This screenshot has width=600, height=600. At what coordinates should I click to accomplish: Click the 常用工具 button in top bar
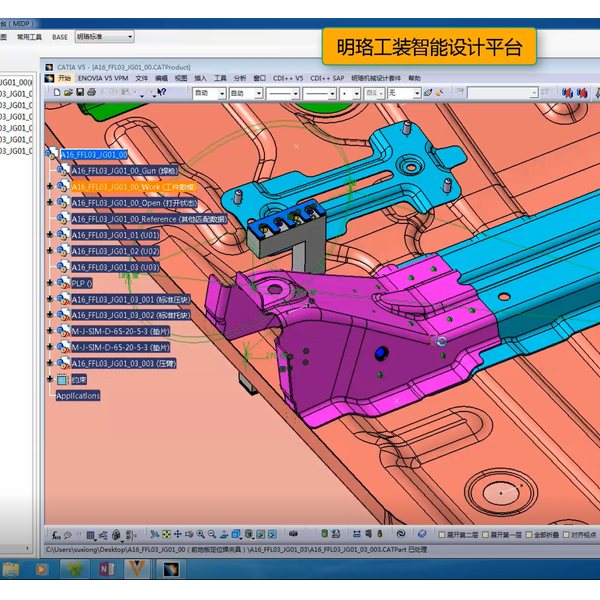28,37
